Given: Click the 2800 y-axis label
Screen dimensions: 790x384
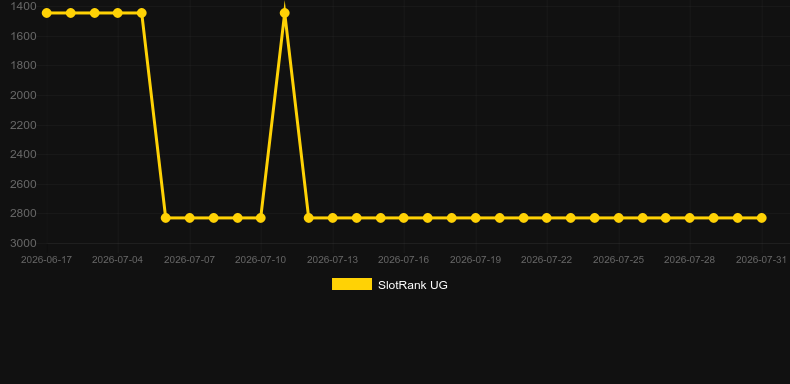Looking at the screenshot, I should tap(23, 214).
